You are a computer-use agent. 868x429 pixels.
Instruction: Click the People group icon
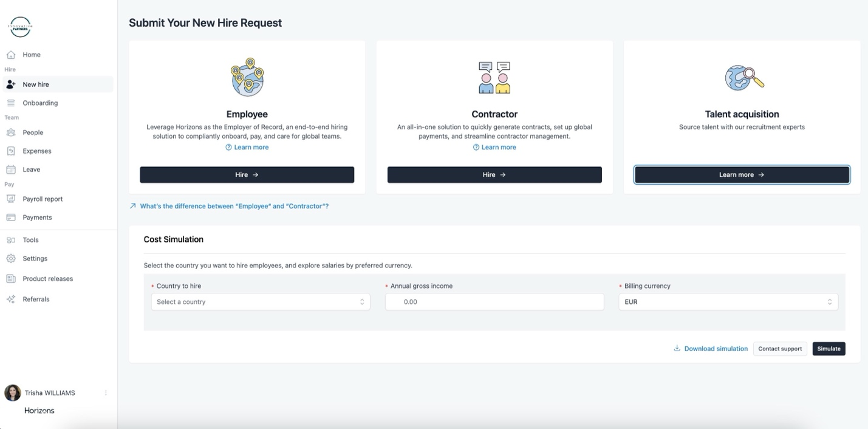click(11, 132)
